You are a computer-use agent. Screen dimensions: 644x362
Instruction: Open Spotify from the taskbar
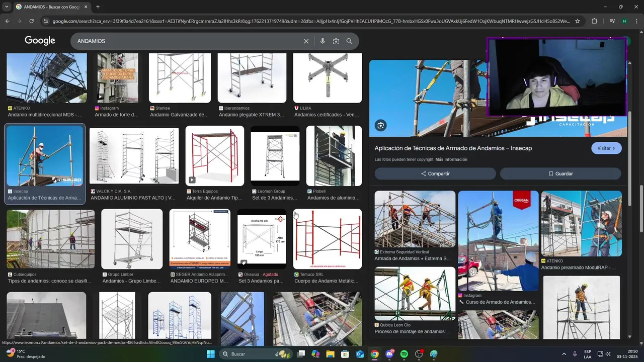pyautogui.click(x=404, y=354)
